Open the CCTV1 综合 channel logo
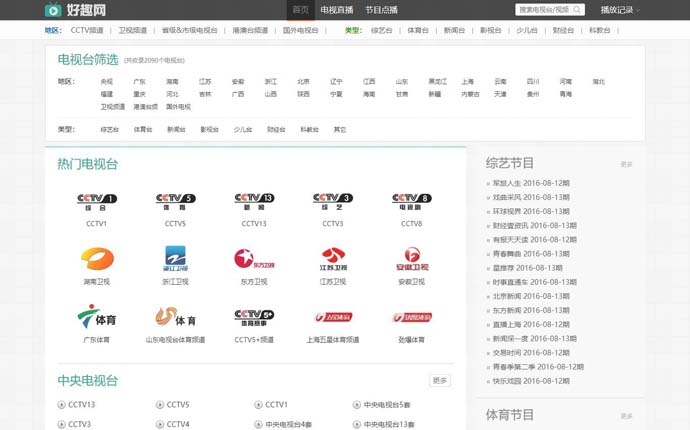The width and height of the screenshot is (690, 430). click(x=96, y=202)
